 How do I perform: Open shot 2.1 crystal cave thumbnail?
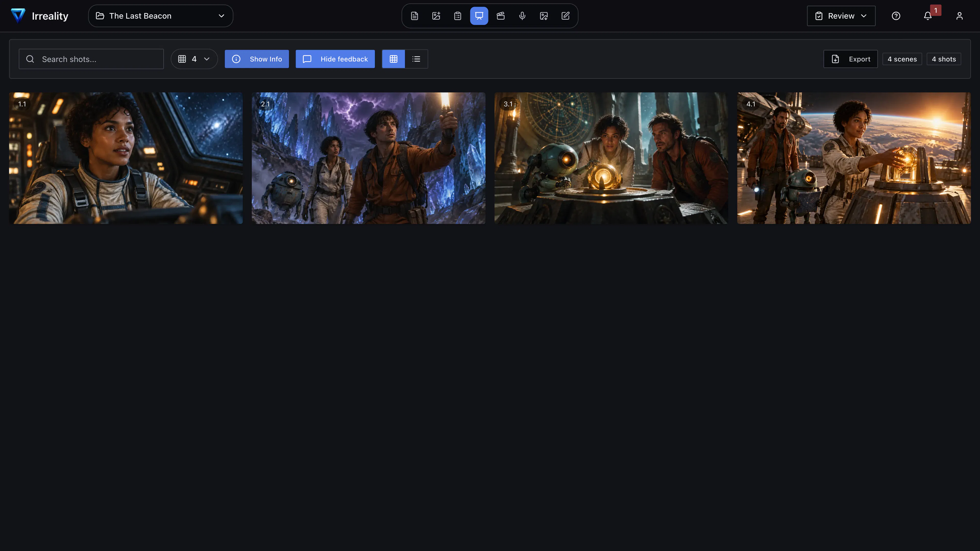click(x=369, y=158)
